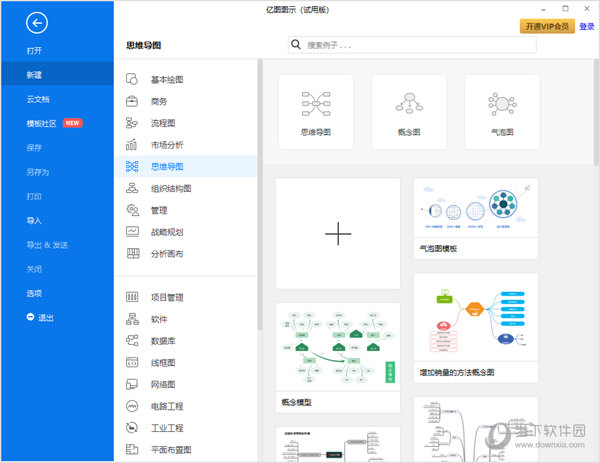Select 关闭 in the sidebar
This screenshot has width=600, height=463.
click(x=34, y=269)
